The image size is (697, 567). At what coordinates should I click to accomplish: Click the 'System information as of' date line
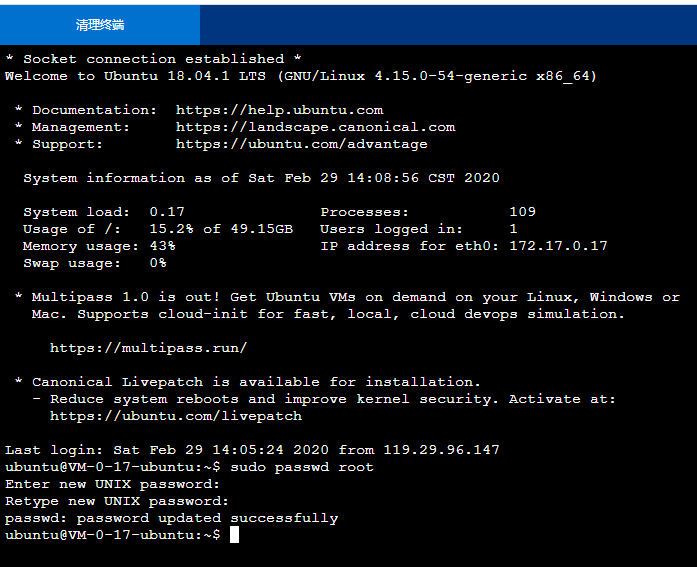[261, 178]
